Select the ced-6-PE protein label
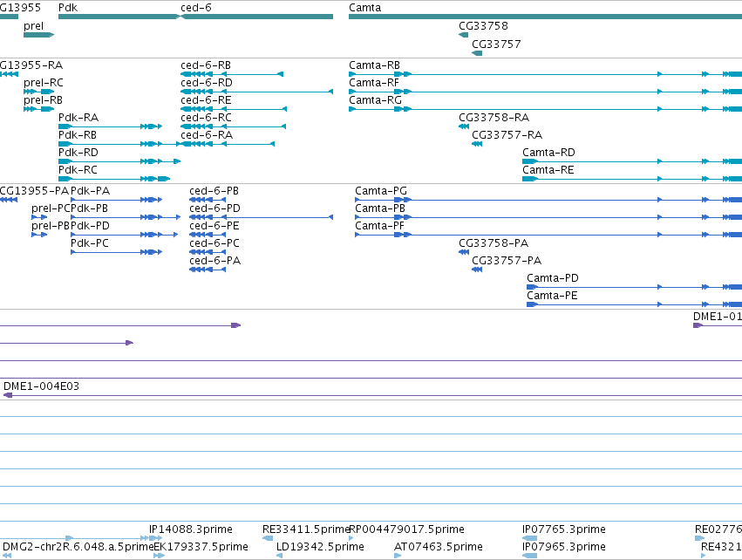The height and width of the screenshot is (560, 742). coord(214,226)
